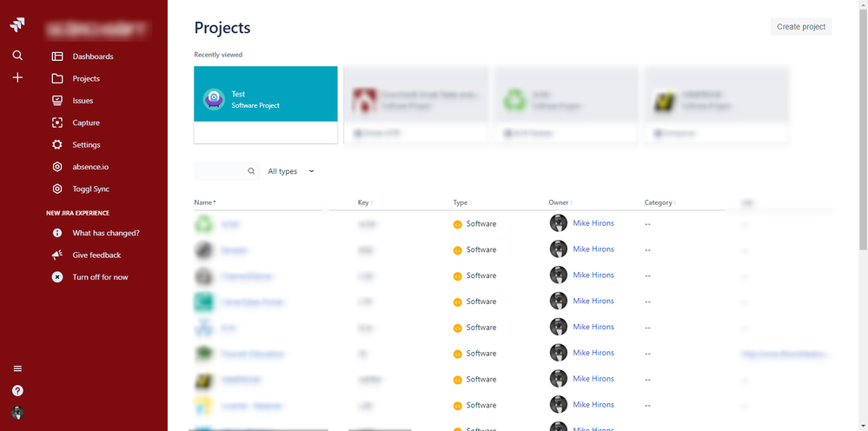Viewport: 868px width, 431px height.
Task: Click the NEW JIRA EXPERIENCE heading
Action: pyautogui.click(x=77, y=213)
